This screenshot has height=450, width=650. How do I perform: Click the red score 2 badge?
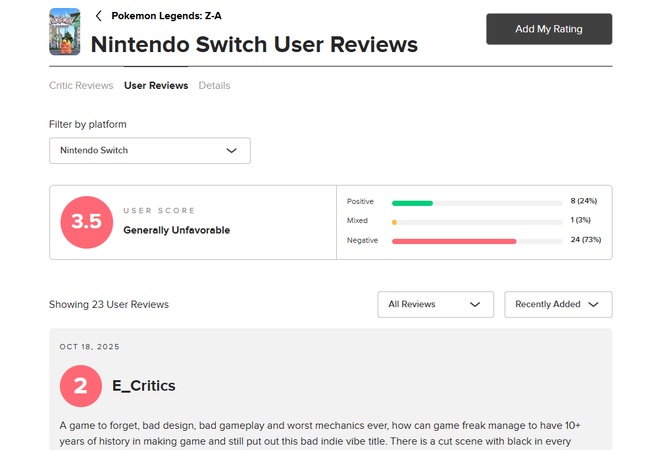[x=81, y=386]
